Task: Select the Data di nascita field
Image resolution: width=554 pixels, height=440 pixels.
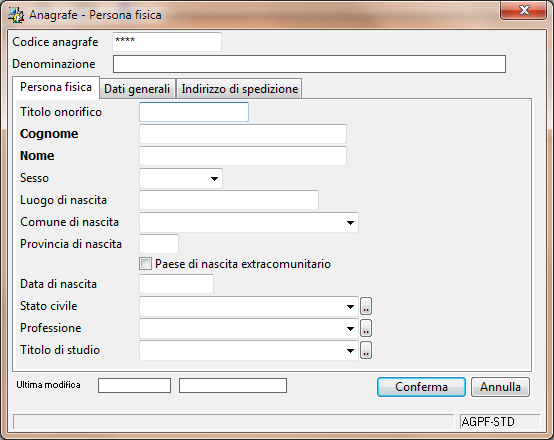Action: coord(176,284)
